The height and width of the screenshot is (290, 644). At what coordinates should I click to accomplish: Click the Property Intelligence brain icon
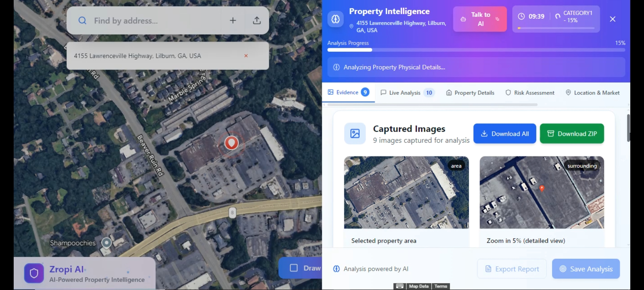(x=335, y=19)
